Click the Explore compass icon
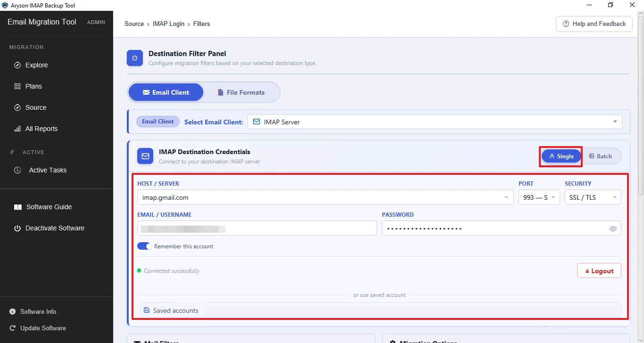 [17, 65]
